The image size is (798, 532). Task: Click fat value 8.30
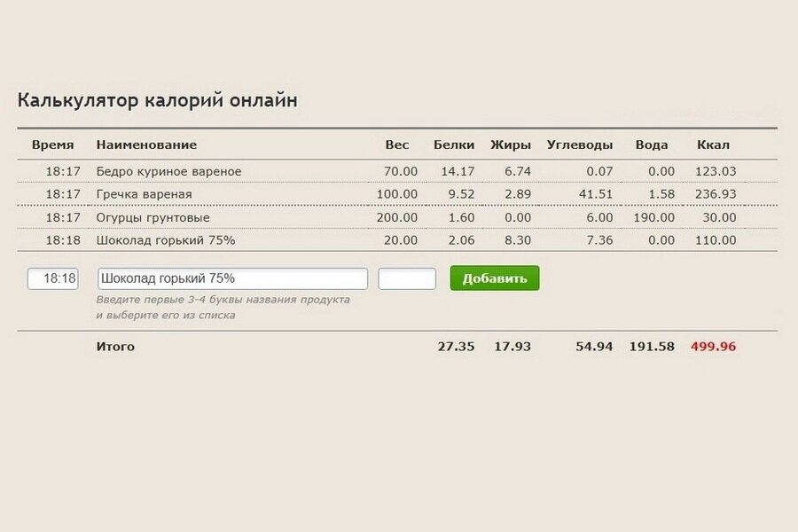point(518,240)
